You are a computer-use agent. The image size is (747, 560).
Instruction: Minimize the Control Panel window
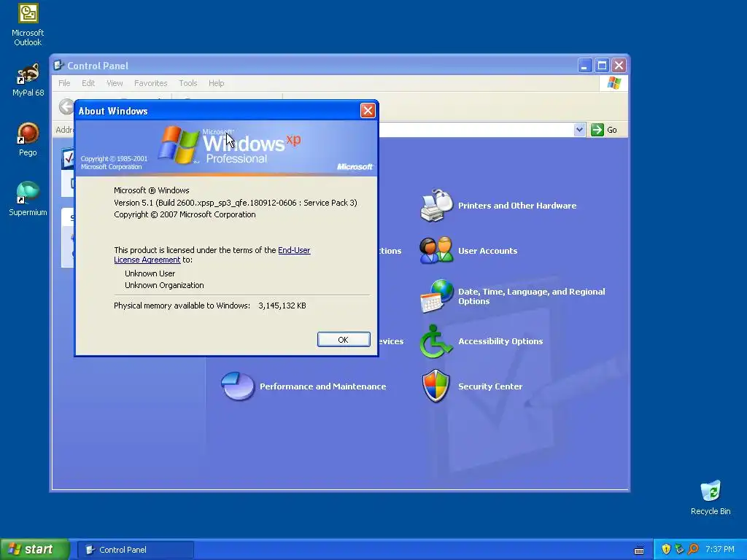click(584, 65)
